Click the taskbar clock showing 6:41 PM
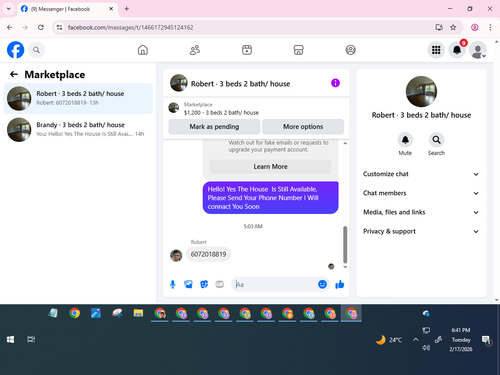 click(461, 340)
